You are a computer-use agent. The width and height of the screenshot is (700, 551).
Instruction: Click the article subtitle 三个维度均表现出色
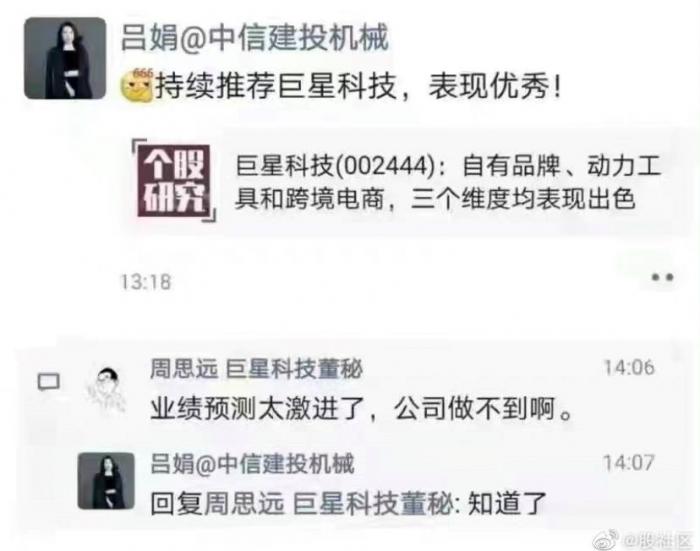523,198
